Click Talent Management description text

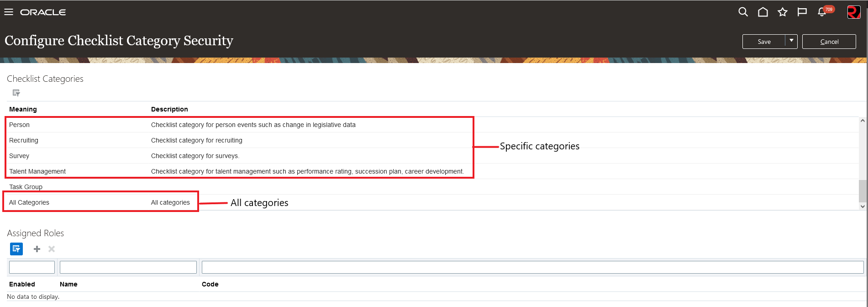(x=307, y=171)
